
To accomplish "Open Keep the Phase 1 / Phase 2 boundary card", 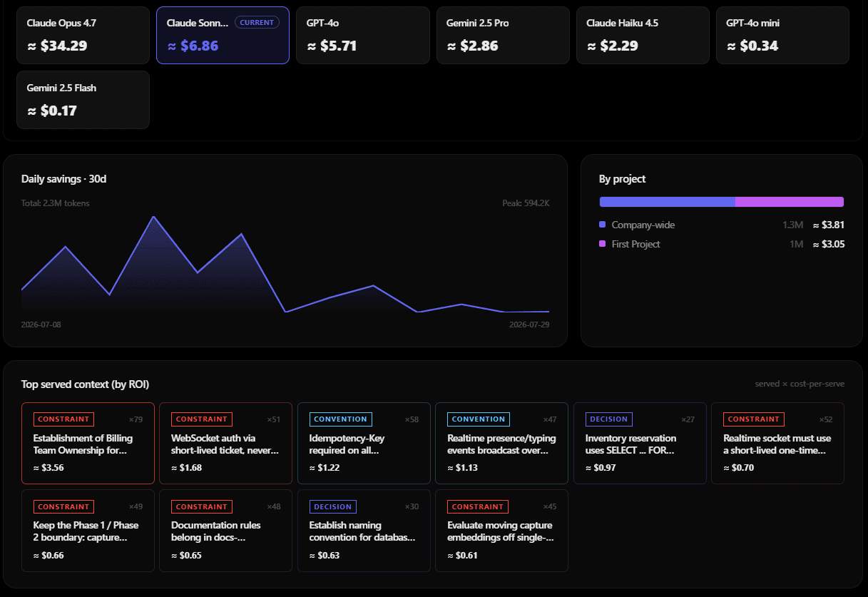I will coord(88,531).
